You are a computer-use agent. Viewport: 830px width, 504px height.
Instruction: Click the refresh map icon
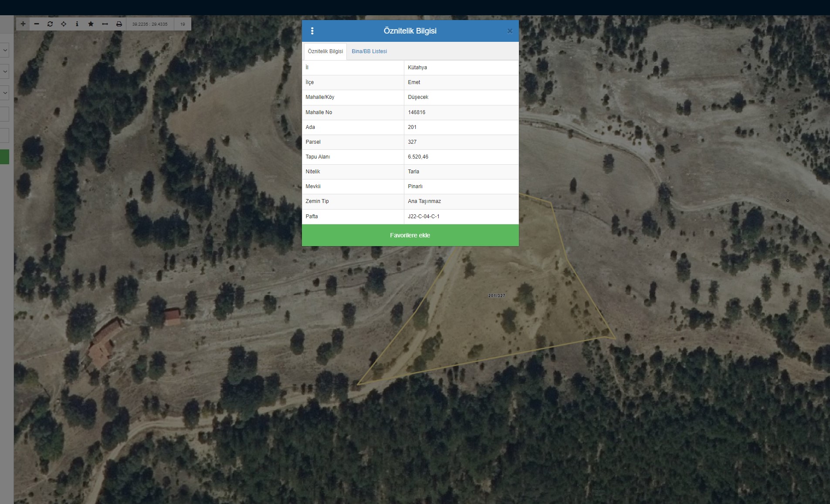[x=50, y=24]
